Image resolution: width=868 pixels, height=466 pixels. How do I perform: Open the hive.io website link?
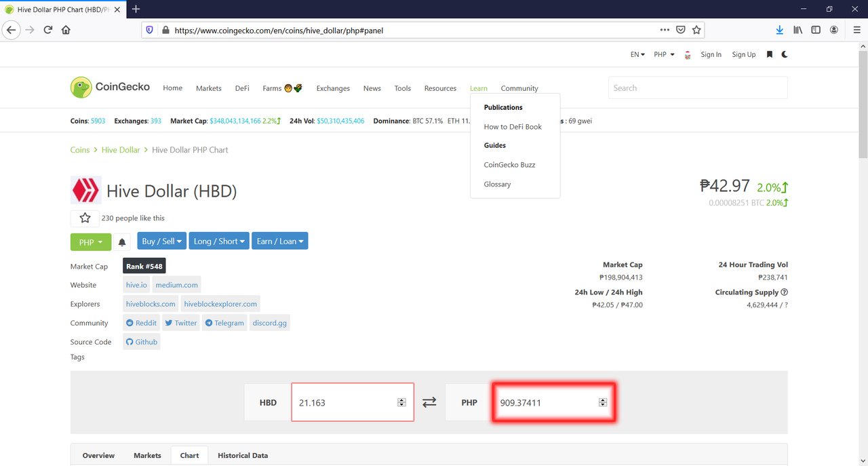click(x=136, y=285)
